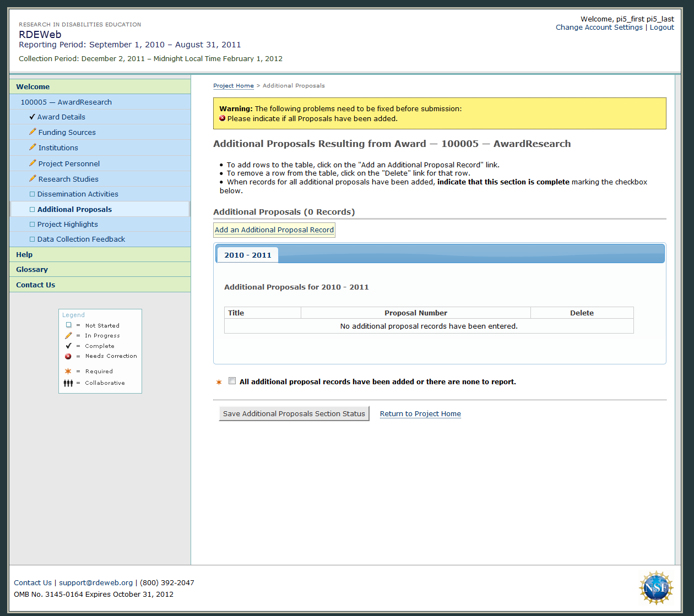Click the square icon beside Dissemination Activities
The image size is (694, 616).
click(x=32, y=194)
